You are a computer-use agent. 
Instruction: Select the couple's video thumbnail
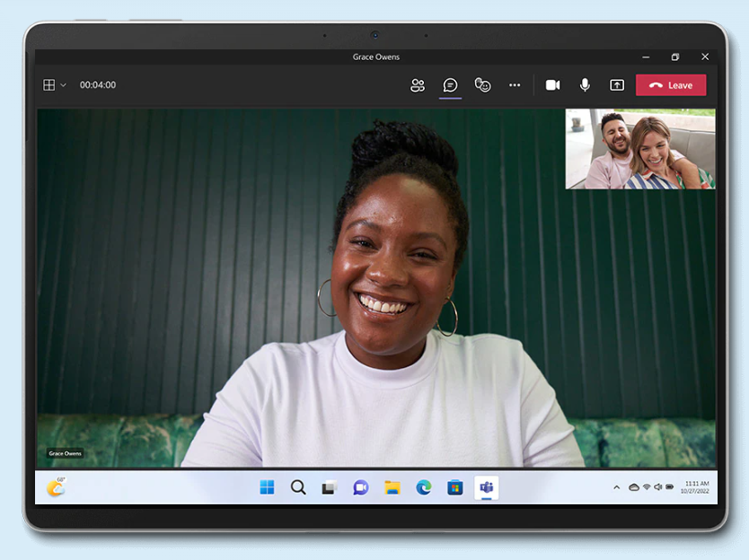point(640,149)
